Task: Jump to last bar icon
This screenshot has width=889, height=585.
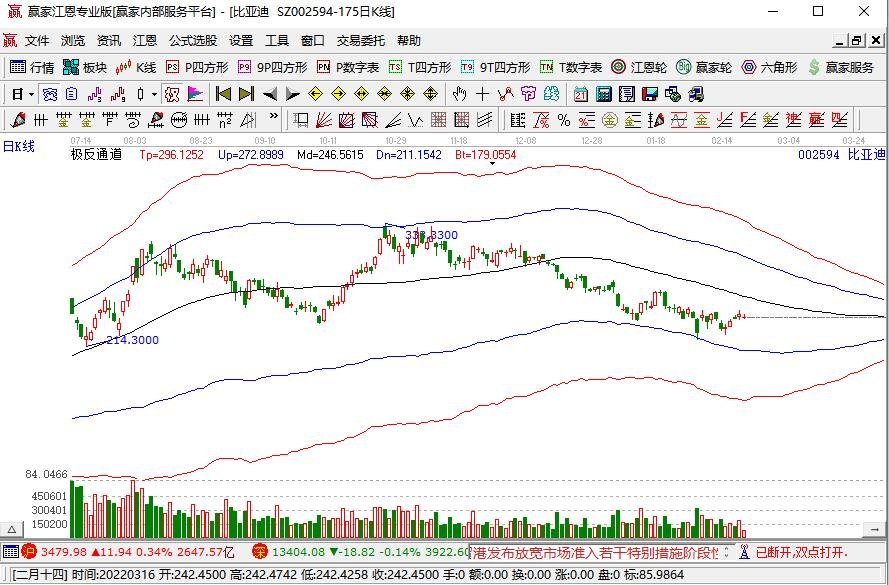Action: (x=246, y=94)
